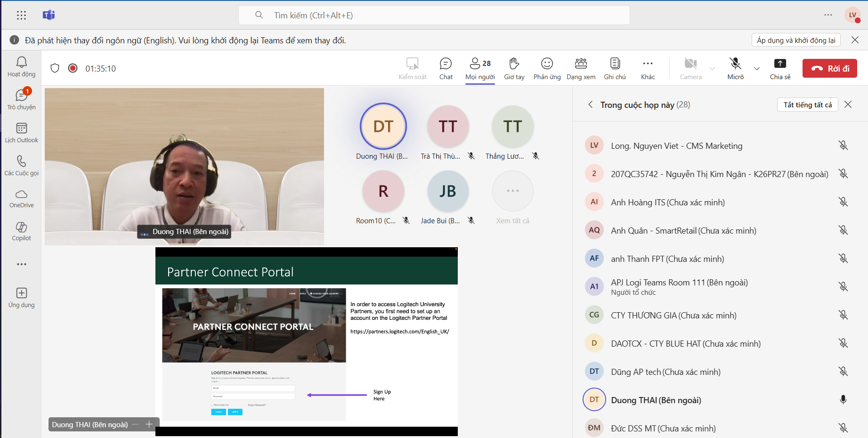
Task: Open Khác more options menu
Action: coord(648,68)
